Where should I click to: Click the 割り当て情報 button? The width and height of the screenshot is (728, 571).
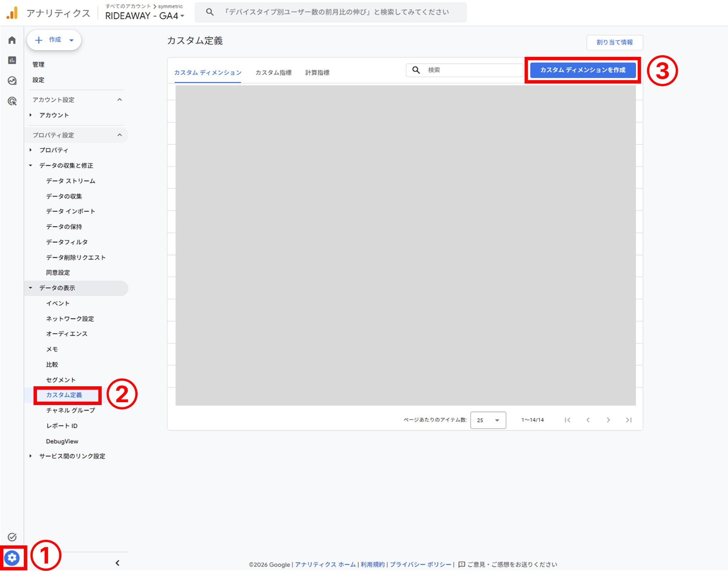(615, 42)
